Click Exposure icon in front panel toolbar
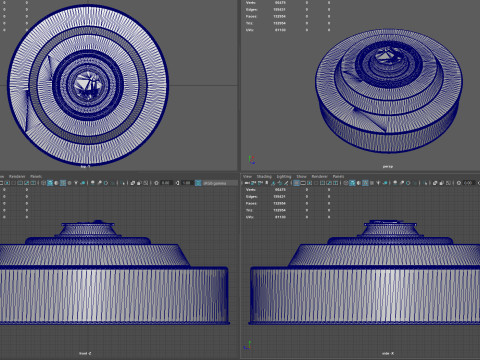Viewport: 480px width, 360px height. coord(156,183)
